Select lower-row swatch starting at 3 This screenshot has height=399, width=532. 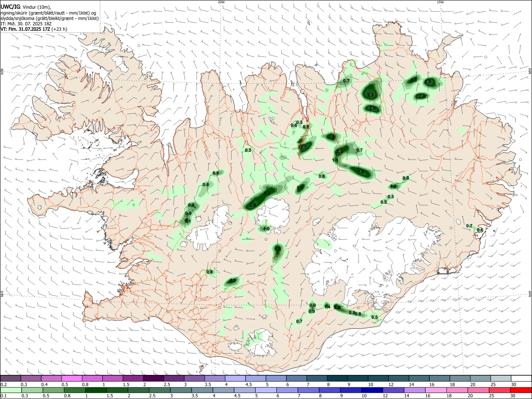click(x=180, y=390)
